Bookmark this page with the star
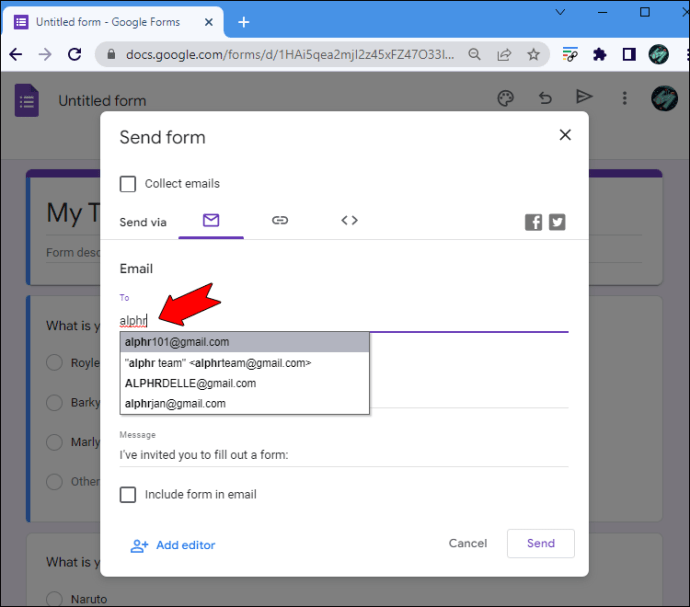Image resolution: width=690 pixels, height=607 pixels. click(x=533, y=55)
